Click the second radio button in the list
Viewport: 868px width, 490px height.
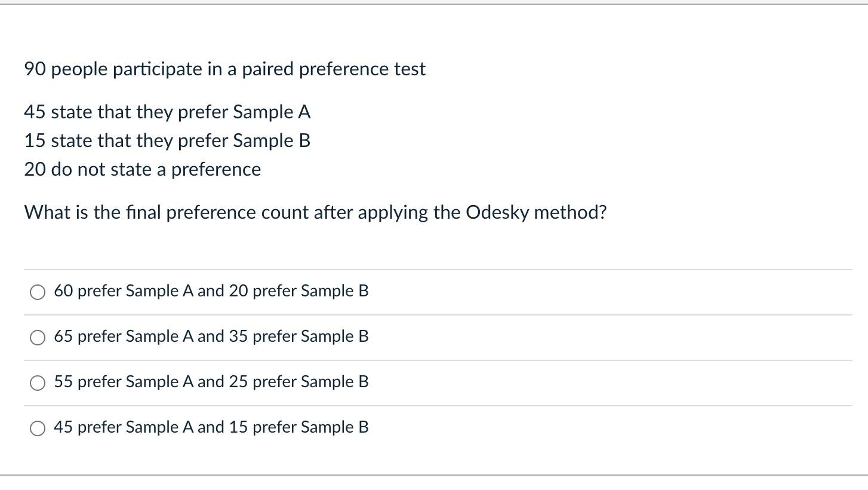tap(38, 338)
